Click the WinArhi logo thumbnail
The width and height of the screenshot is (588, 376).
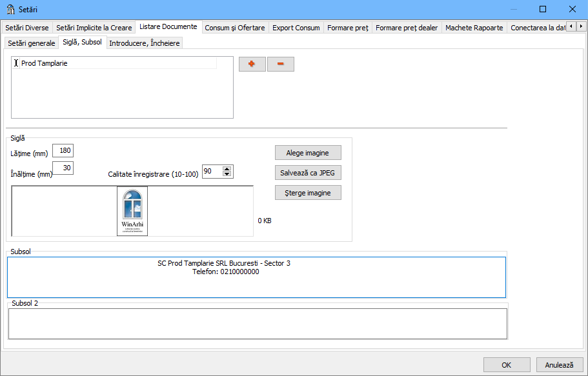tap(132, 211)
